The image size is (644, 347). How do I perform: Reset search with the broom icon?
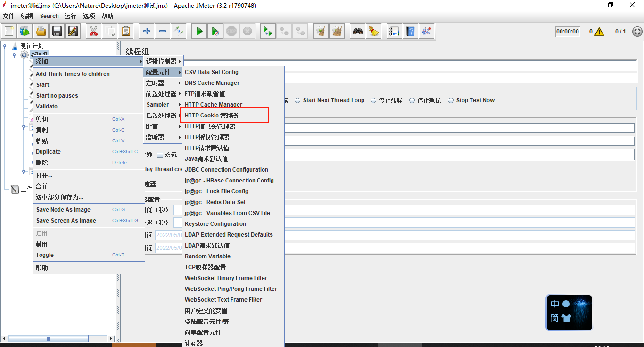374,32
